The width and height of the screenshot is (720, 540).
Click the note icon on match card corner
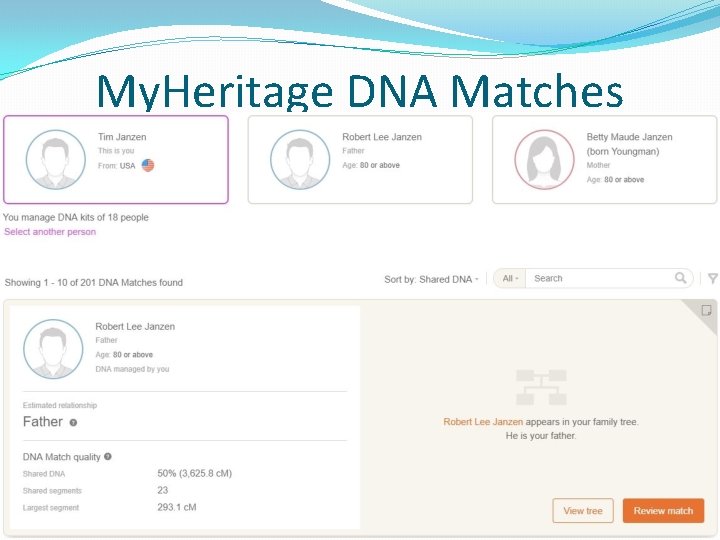tap(706, 310)
